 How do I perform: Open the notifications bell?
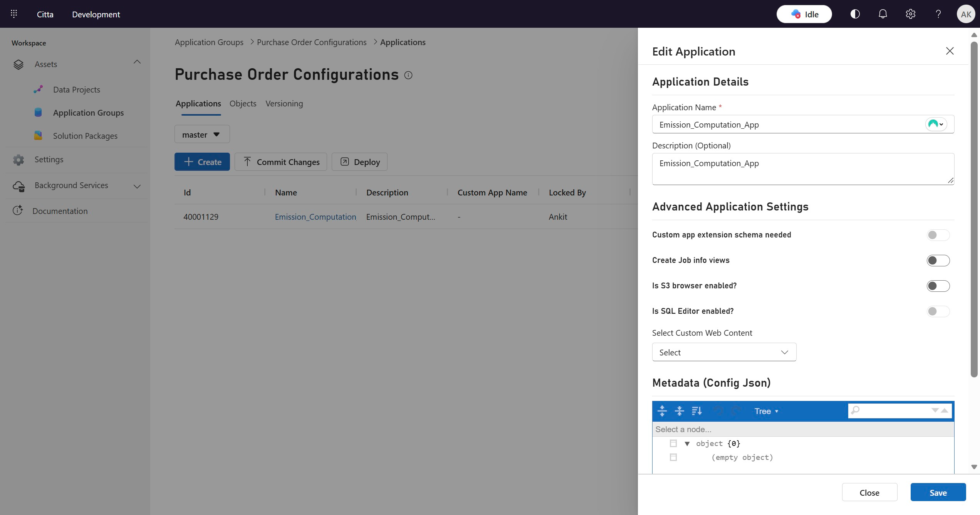[883, 14]
